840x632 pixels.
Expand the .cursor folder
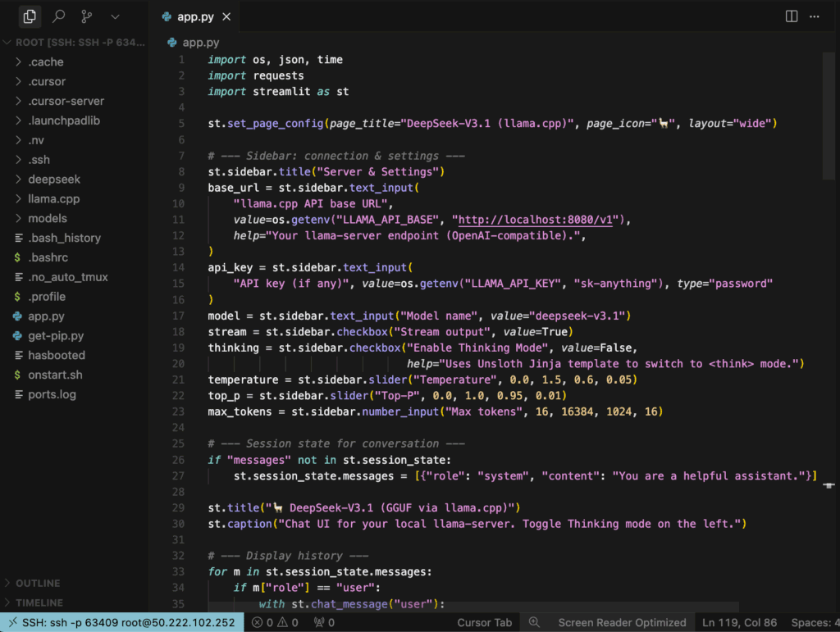pyautogui.click(x=75, y=81)
